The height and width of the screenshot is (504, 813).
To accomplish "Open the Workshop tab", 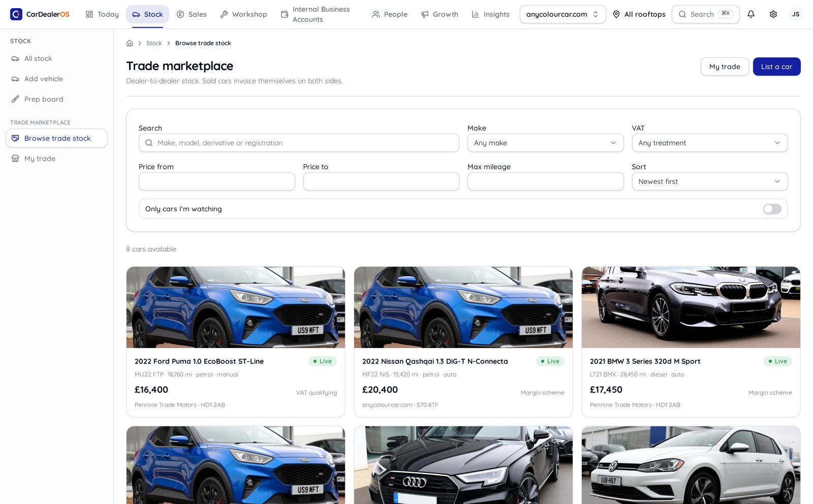I will (x=243, y=14).
